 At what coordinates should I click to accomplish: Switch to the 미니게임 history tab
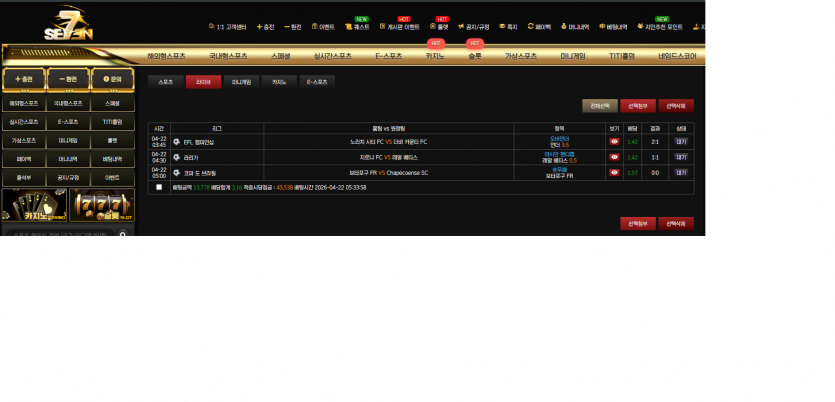pyautogui.click(x=241, y=82)
